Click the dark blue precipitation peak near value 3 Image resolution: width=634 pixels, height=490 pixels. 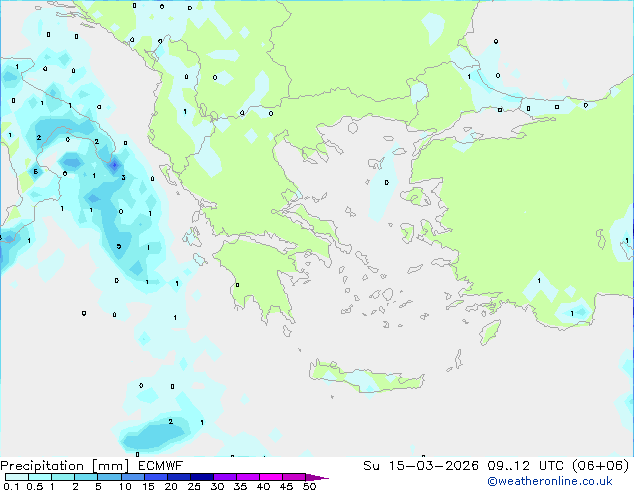[x=114, y=165]
